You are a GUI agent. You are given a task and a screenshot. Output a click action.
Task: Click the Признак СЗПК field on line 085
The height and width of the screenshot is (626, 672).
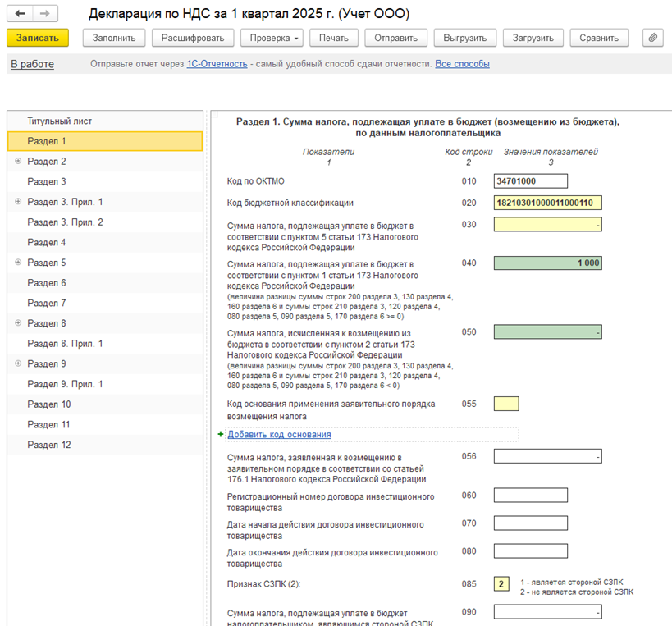501,584
